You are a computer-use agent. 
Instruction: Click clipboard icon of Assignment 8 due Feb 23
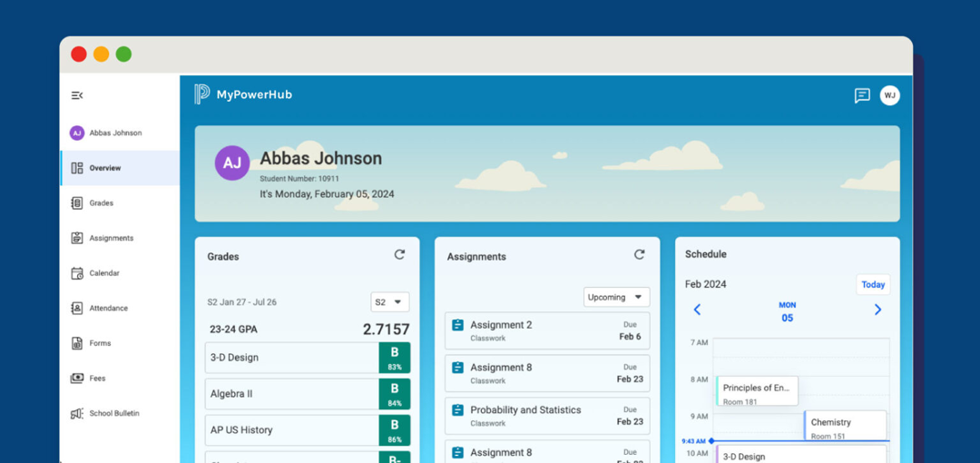point(457,368)
